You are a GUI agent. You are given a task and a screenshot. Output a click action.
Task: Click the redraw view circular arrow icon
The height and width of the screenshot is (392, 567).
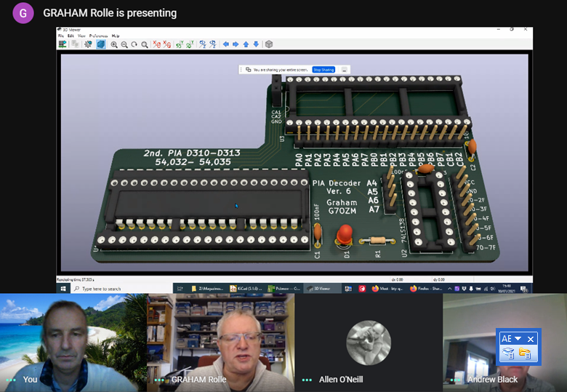134,44
